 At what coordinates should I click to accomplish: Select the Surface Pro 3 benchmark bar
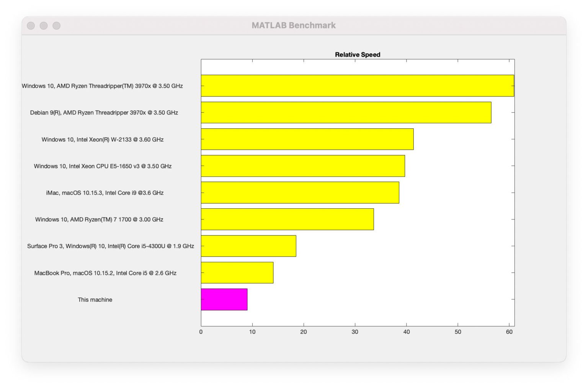tap(248, 246)
